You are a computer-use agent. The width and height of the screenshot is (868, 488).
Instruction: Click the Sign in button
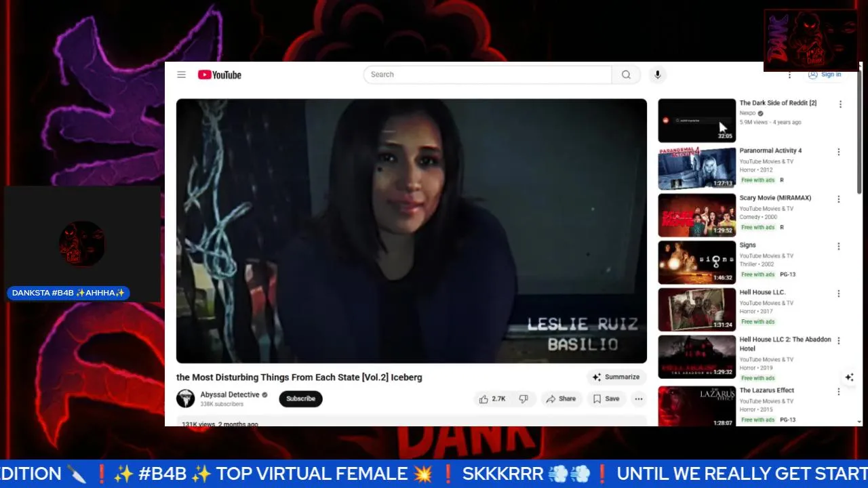(x=825, y=75)
